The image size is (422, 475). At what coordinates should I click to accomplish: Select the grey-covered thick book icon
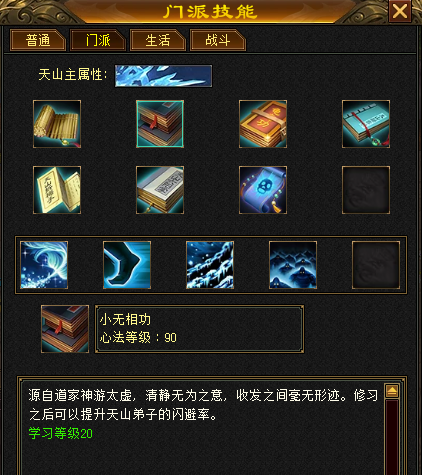point(160,190)
